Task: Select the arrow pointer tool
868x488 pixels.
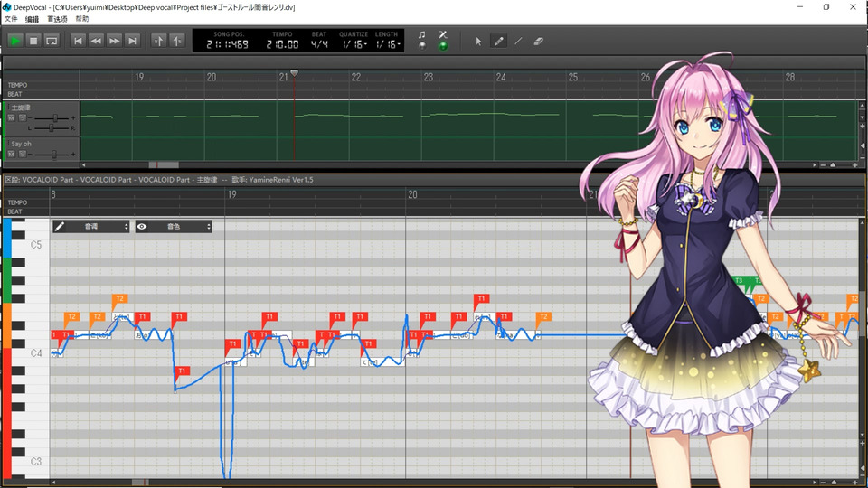Action: [479, 42]
